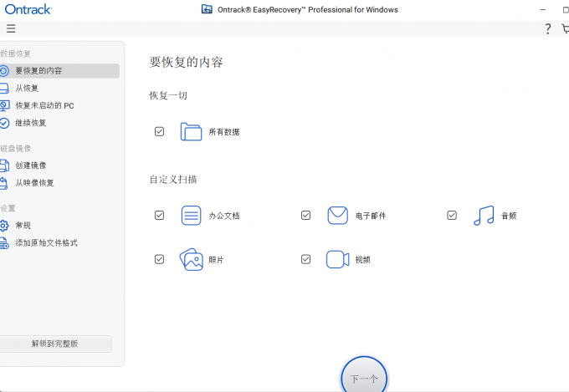Click the 创建镜像 document icon
The image size is (569, 392).
pos(4,165)
